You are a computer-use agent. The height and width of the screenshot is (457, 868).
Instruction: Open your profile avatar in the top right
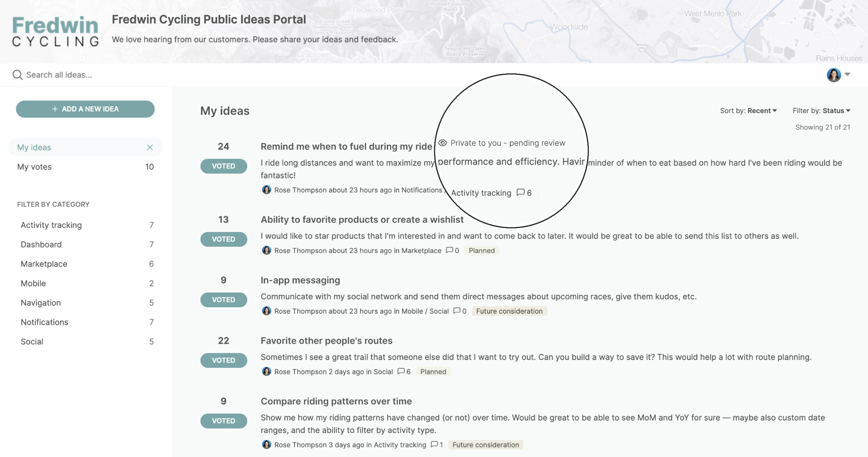834,75
